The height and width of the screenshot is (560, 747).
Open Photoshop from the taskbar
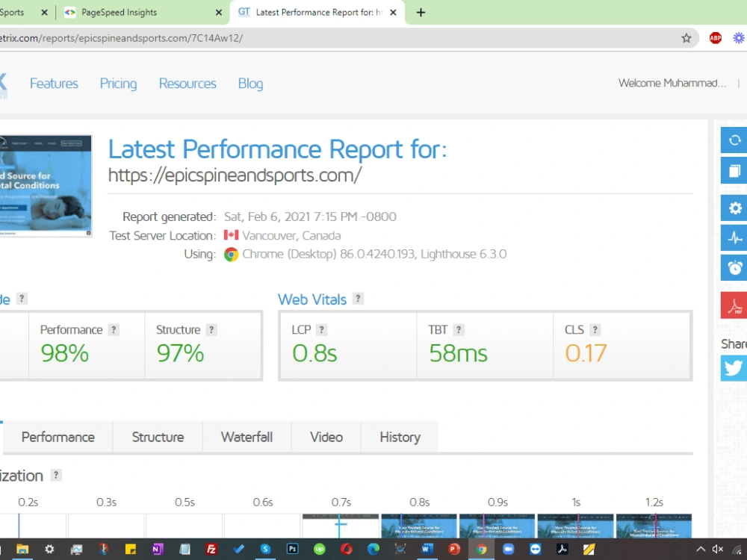click(293, 549)
